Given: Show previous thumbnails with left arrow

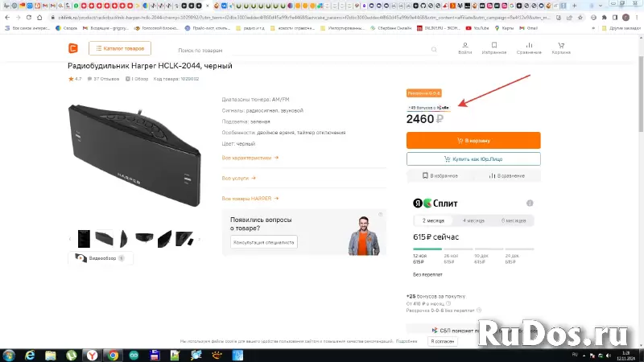Looking at the screenshot, I should [x=70, y=239].
